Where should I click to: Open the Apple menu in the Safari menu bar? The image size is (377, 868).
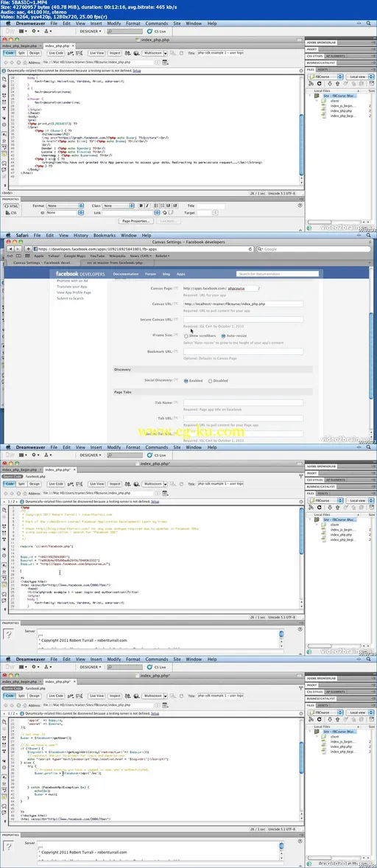pyautogui.click(x=8, y=235)
